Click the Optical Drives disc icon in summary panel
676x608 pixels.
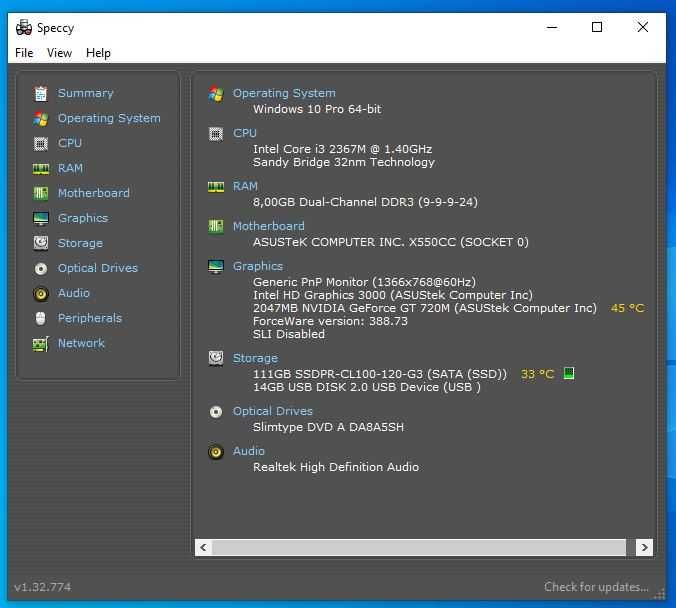[x=216, y=412]
